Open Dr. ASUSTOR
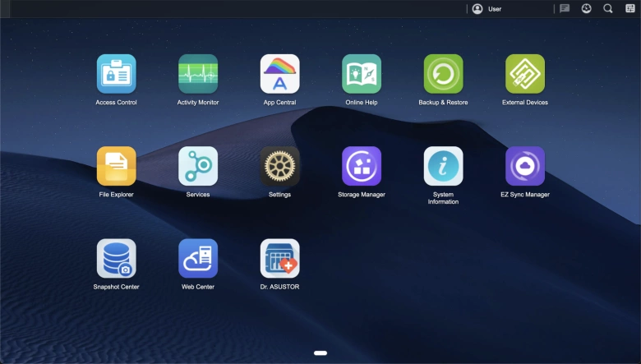 (x=279, y=259)
